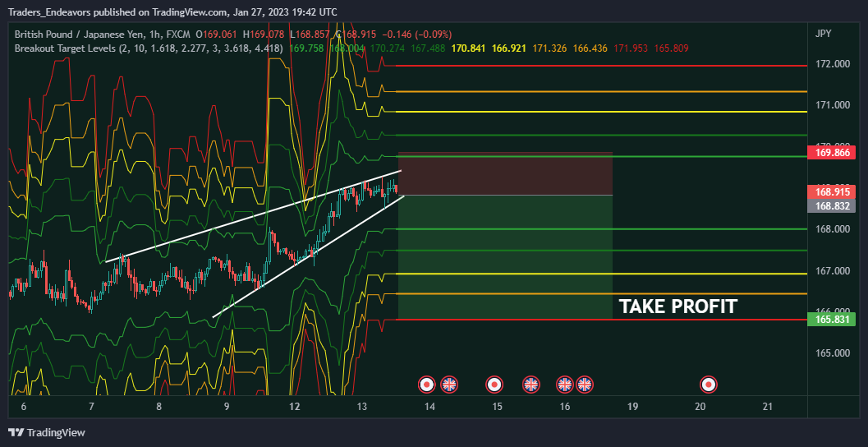Click the UK flag event icon right of date 14
Image resolution: width=868 pixels, height=447 pixels.
pyautogui.click(x=449, y=384)
